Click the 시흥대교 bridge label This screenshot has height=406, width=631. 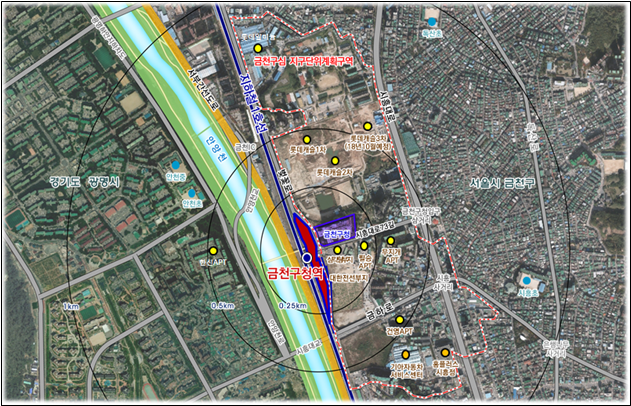tap(309, 347)
